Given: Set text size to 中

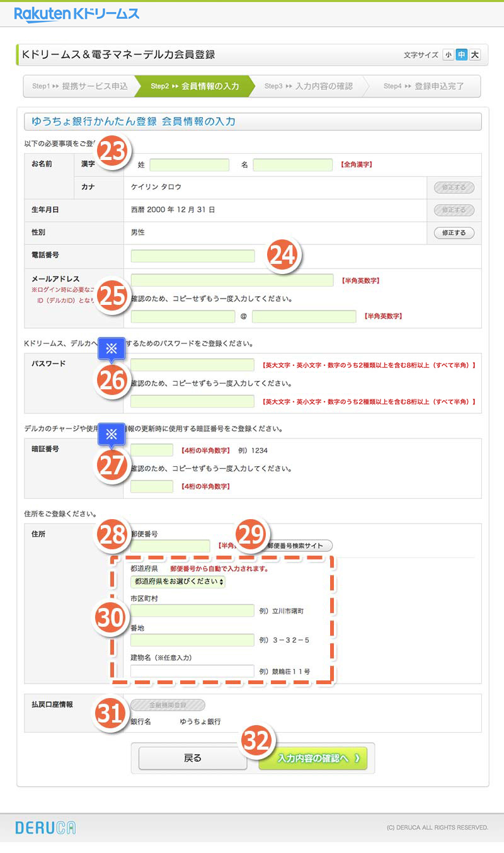Looking at the screenshot, I should 462,55.
